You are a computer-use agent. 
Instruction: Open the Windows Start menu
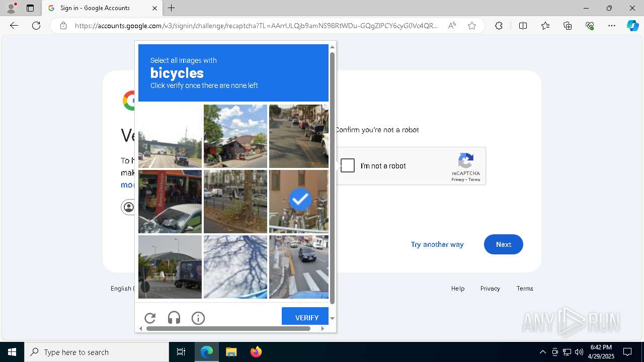(12, 352)
